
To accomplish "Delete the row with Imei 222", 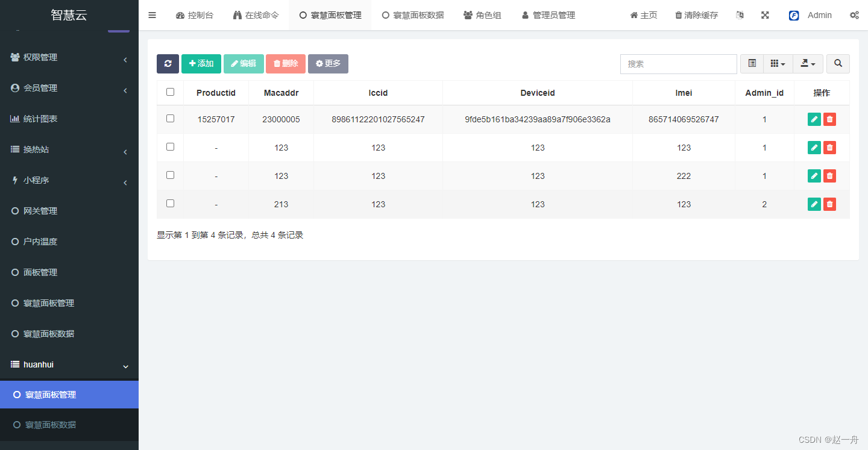I will [830, 176].
